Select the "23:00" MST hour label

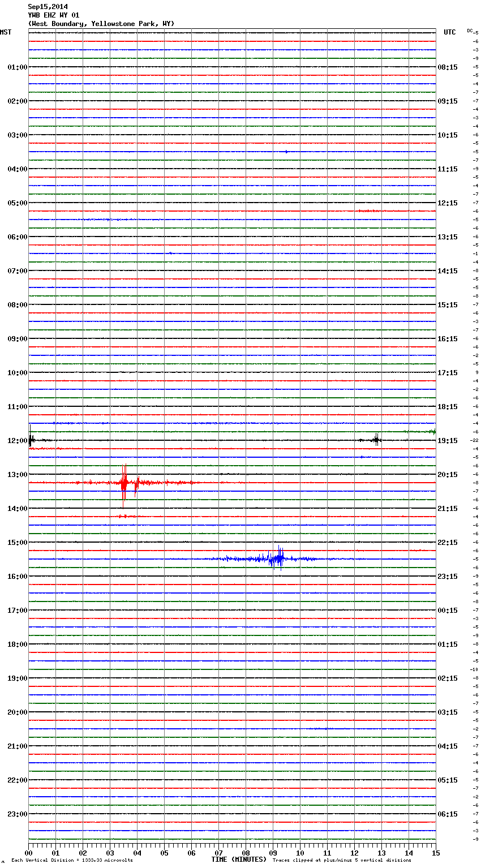[17, 814]
